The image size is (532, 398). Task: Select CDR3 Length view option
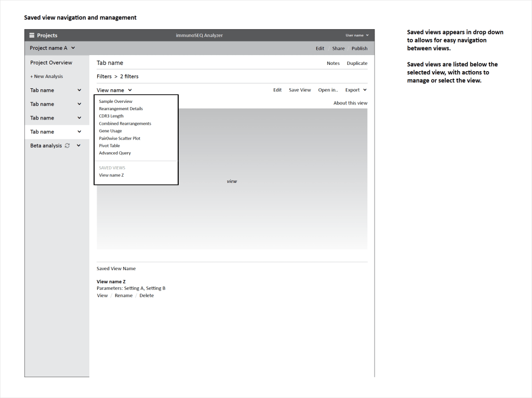[111, 116]
